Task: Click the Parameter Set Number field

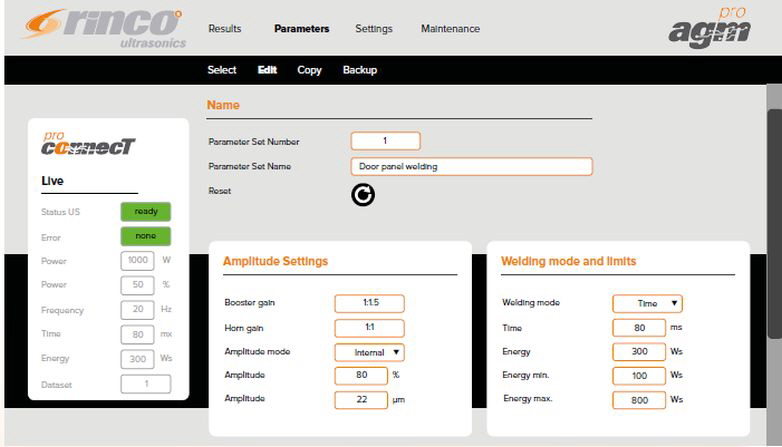Action: 385,141
